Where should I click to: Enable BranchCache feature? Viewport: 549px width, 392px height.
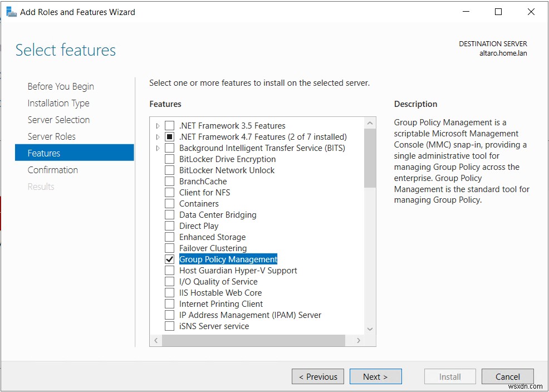169,181
